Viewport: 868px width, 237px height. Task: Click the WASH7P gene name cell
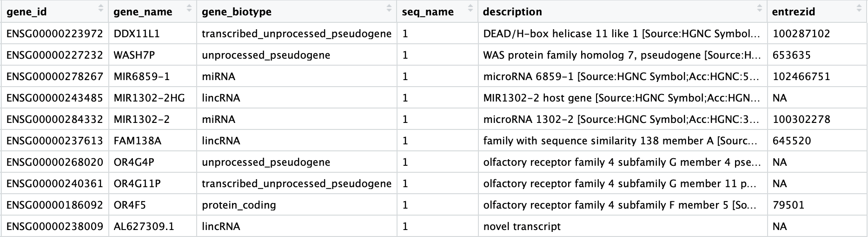click(x=134, y=55)
